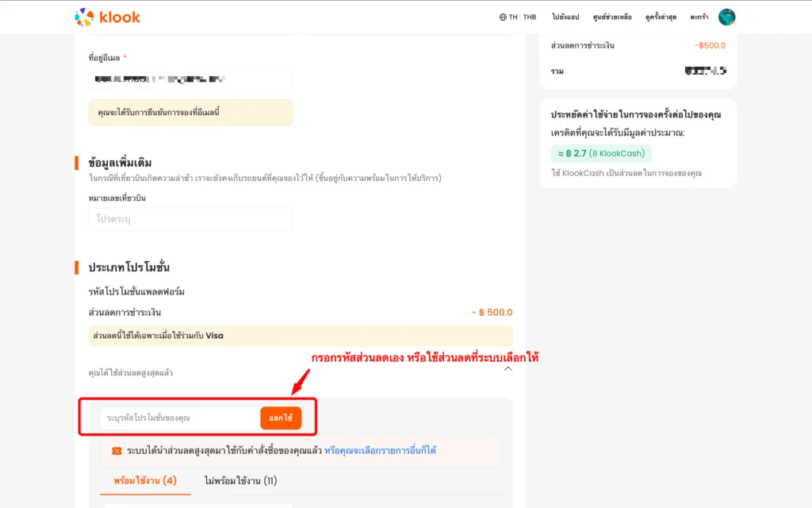Open the user profile avatar
This screenshot has width=812, height=508.
[726, 17]
